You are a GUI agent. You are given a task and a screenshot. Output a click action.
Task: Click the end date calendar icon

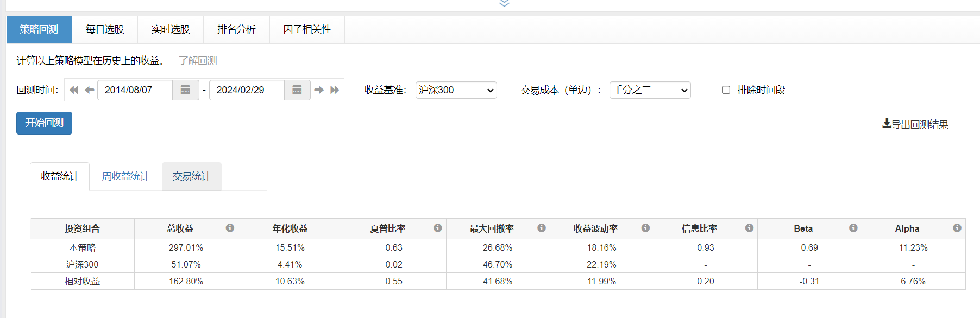(297, 90)
